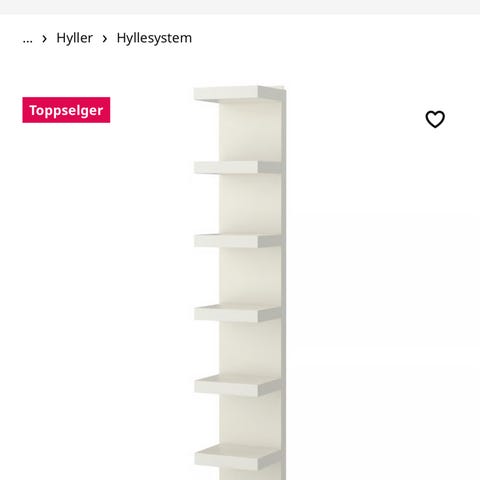Click the shelf unit's grey side edge

coord(284,283)
